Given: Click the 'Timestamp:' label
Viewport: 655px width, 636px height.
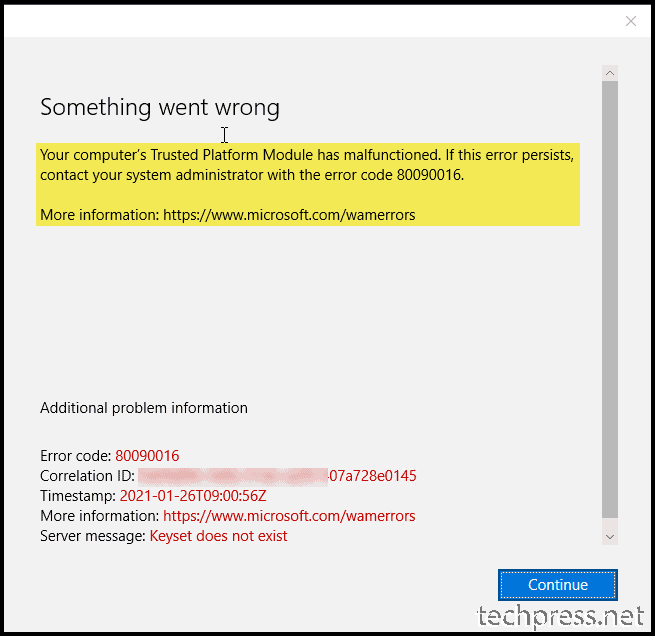Looking at the screenshot, I should click(x=78, y=496).
